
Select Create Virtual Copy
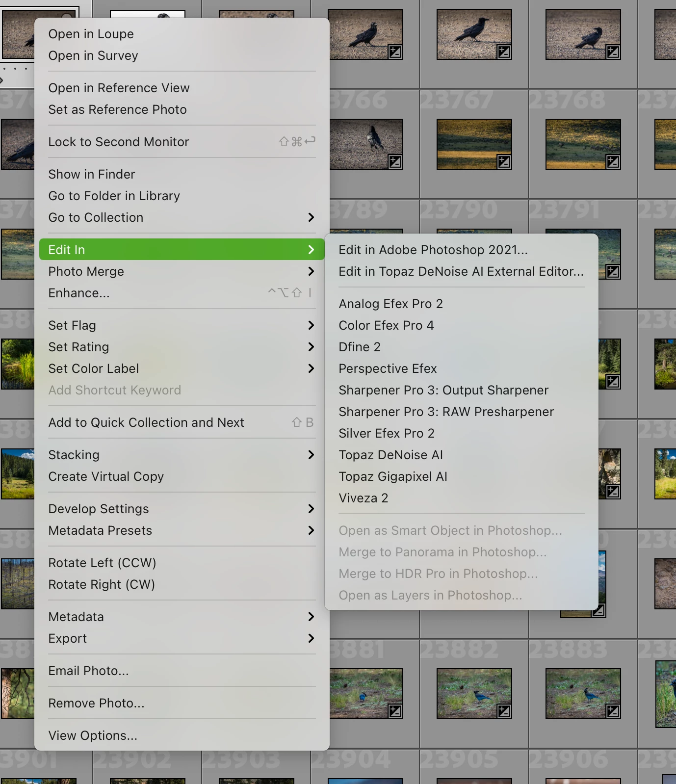pyautogui.click(x=182, y=476)
